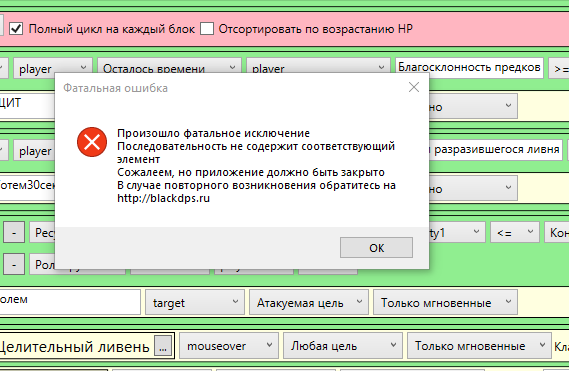Open the Осталось времени dropdown
The image size is (569, 371).
tap(169, 68)
